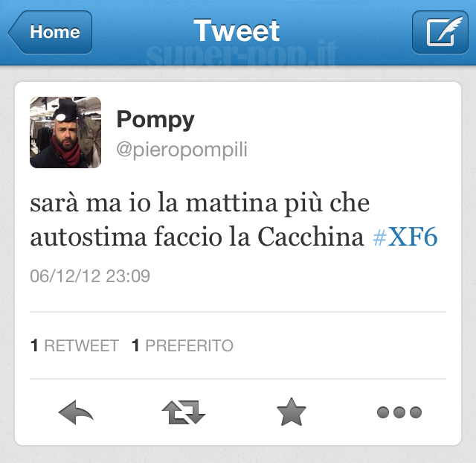The height and width of the screenshot is (463, 476).
Task: Tap the Tweet title in header
Action: [x=237, y=31]
